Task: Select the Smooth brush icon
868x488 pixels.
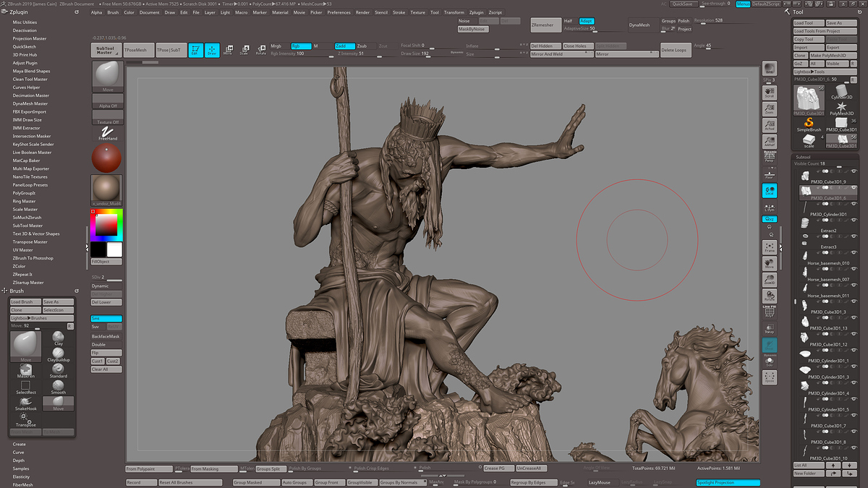Action: (59, 388)
